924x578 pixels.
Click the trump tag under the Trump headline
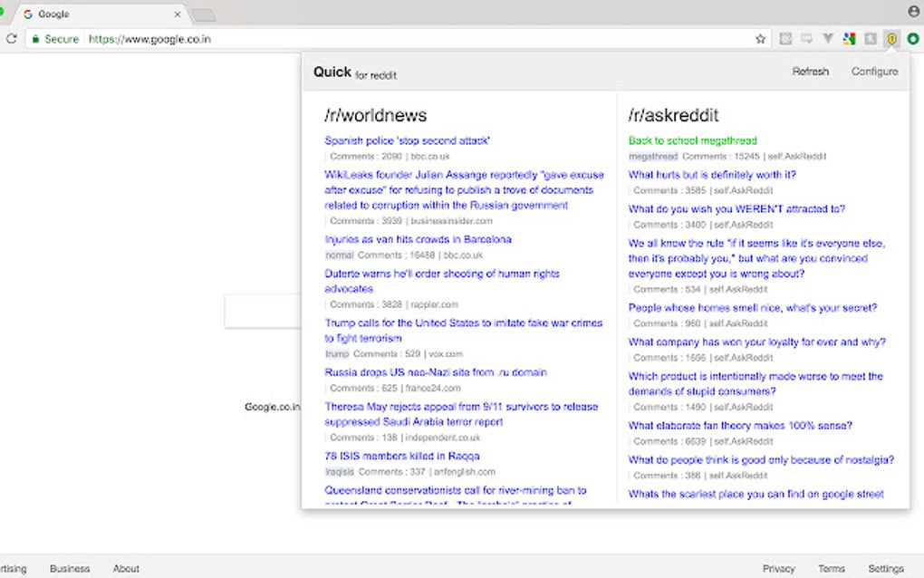point(336,354)
